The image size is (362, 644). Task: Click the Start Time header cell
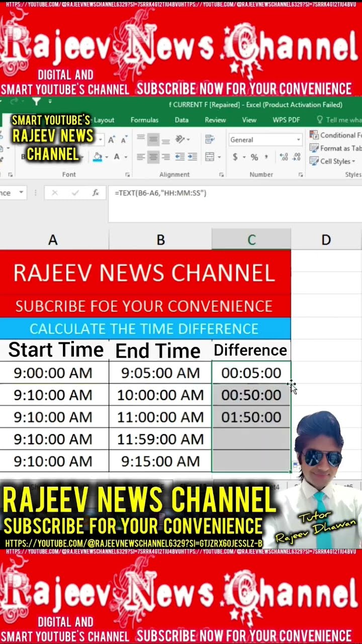point(54,350)
